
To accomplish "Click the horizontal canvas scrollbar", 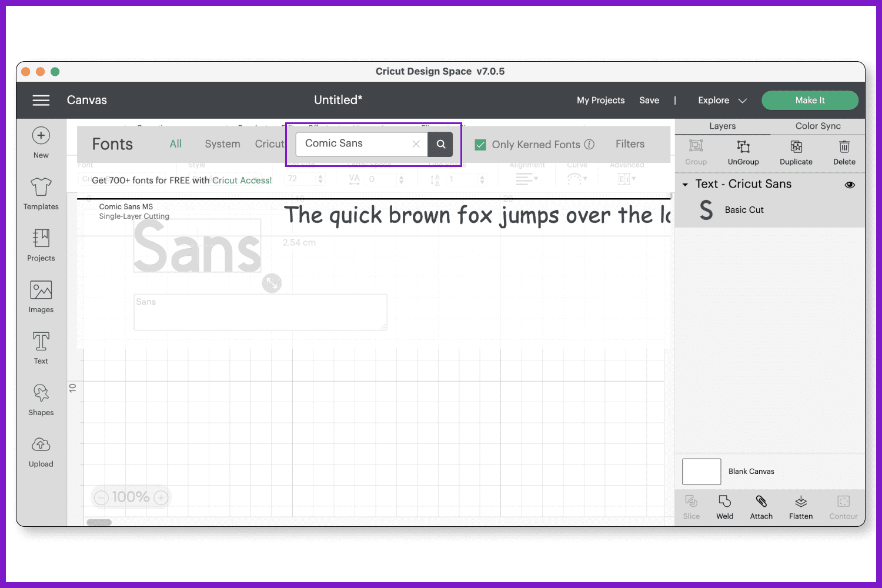I will [99, 522].
